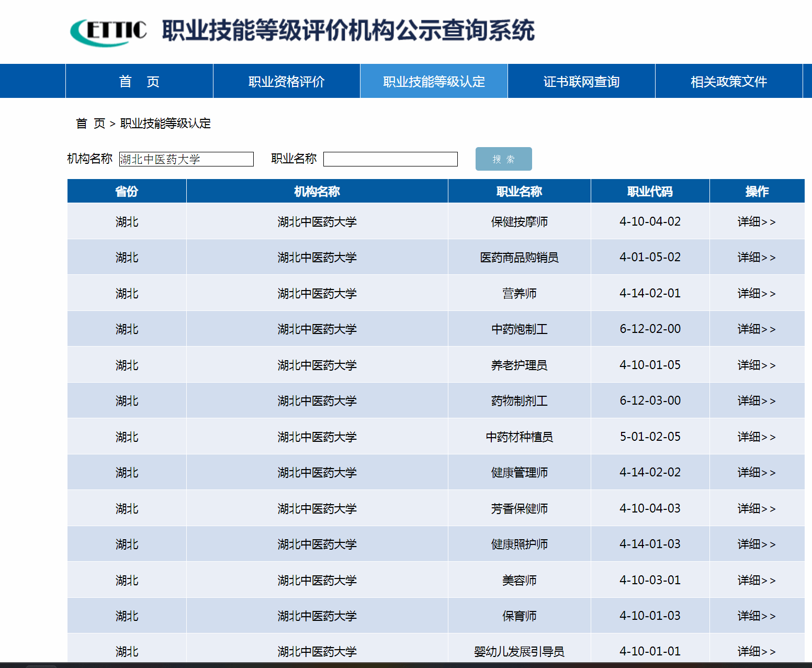The height and width of the screenshot is (668, 812).
Task: Click occupation code 4-14-02-01
Action: click(650, 293)
